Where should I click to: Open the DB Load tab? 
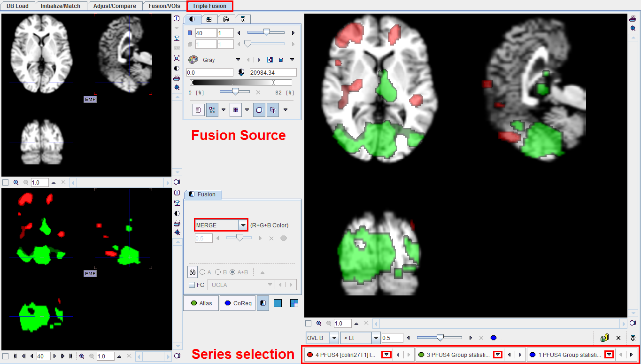coord(17,6)
